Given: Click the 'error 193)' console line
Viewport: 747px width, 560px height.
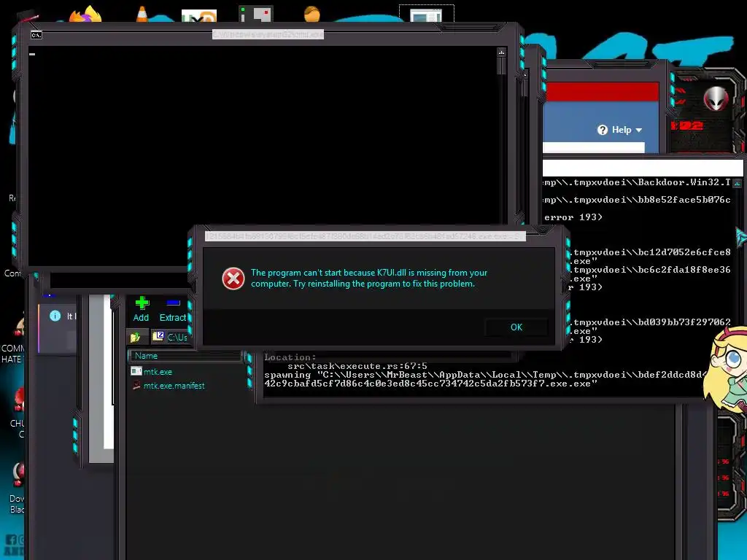Looking at the screenshot, I should tap(573, 217).
